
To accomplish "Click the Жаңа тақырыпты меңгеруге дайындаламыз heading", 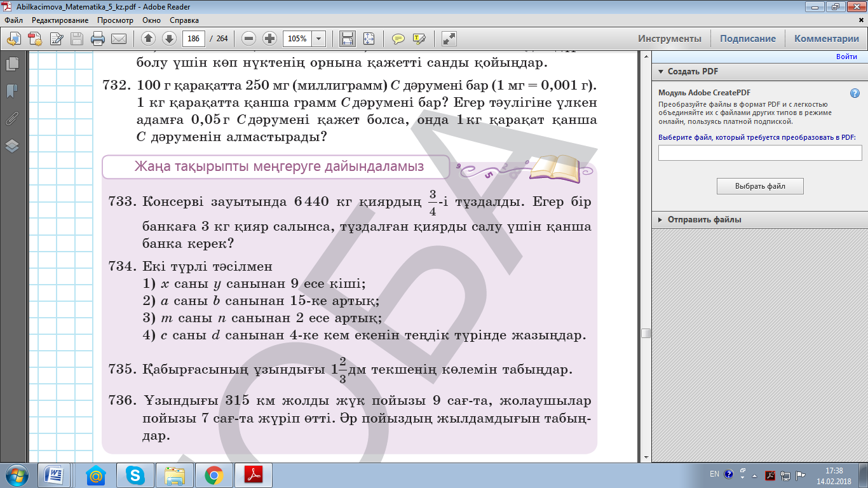I will (x=279, y=167).
